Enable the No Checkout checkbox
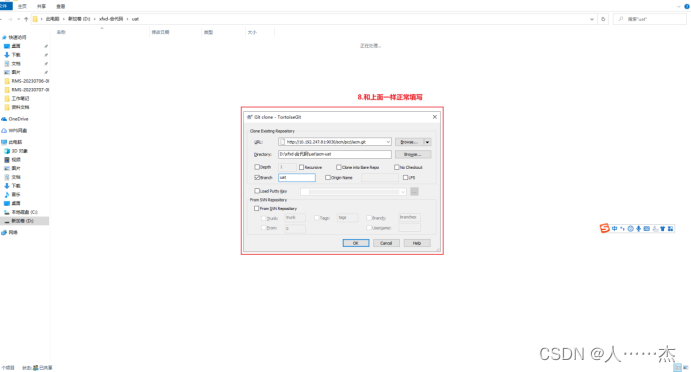Viewport: 691px width, 372px height. pyautogui.click(x=397, y=167)
